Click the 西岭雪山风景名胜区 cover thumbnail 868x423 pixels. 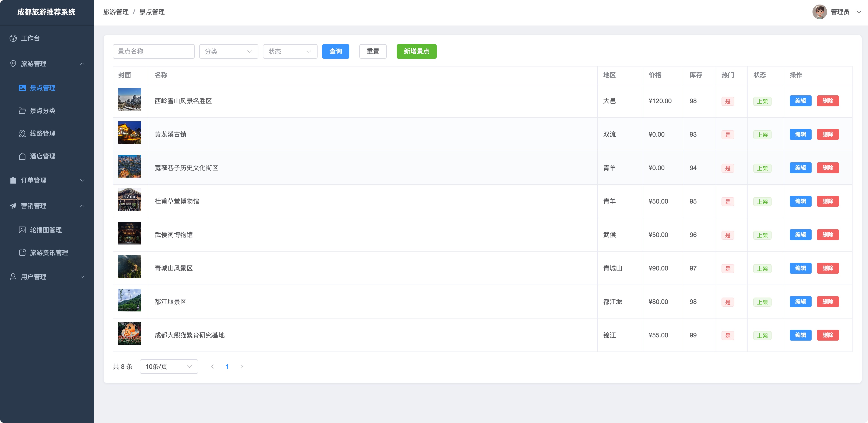click(129, 99)
